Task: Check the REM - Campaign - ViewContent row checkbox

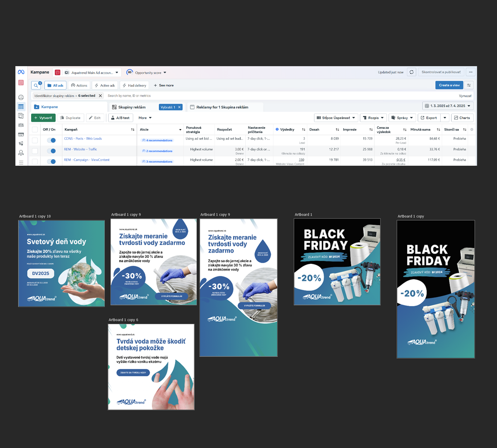Action: [35, 162]
